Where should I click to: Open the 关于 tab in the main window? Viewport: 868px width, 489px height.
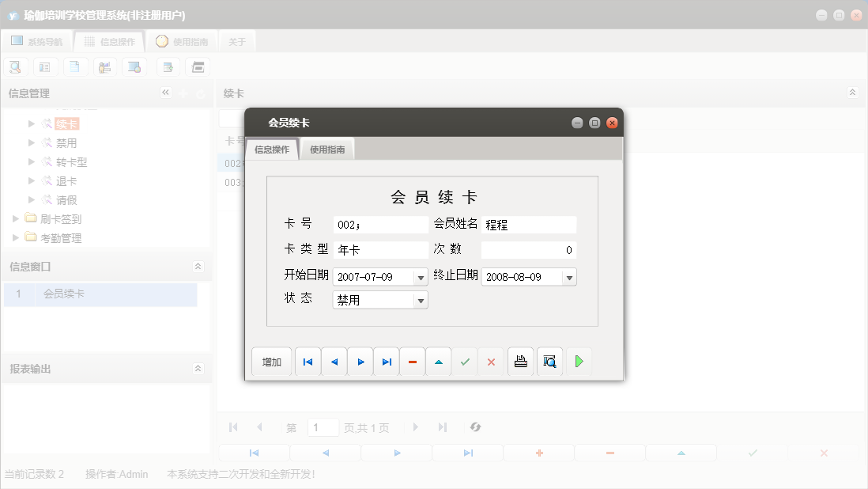pos(236,40)
